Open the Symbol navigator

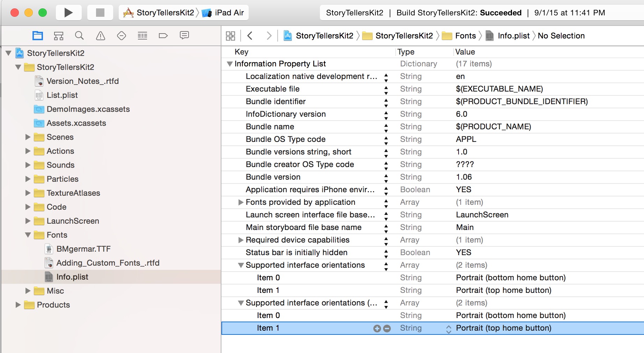(58, 35)
